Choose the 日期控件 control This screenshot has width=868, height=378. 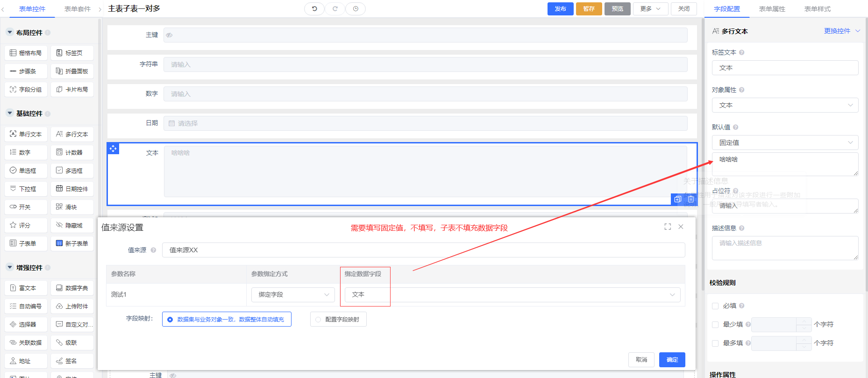pos(72,189)
